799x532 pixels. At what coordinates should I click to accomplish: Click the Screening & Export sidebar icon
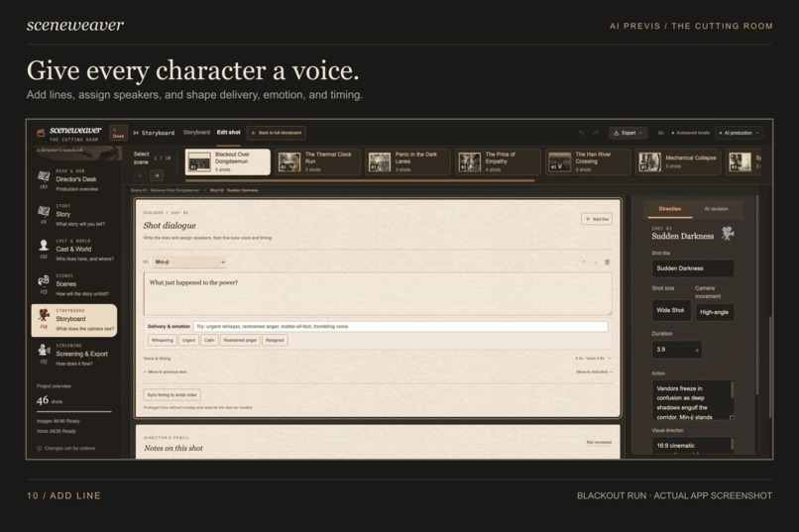pyautogui.click(x=44, y=351)
